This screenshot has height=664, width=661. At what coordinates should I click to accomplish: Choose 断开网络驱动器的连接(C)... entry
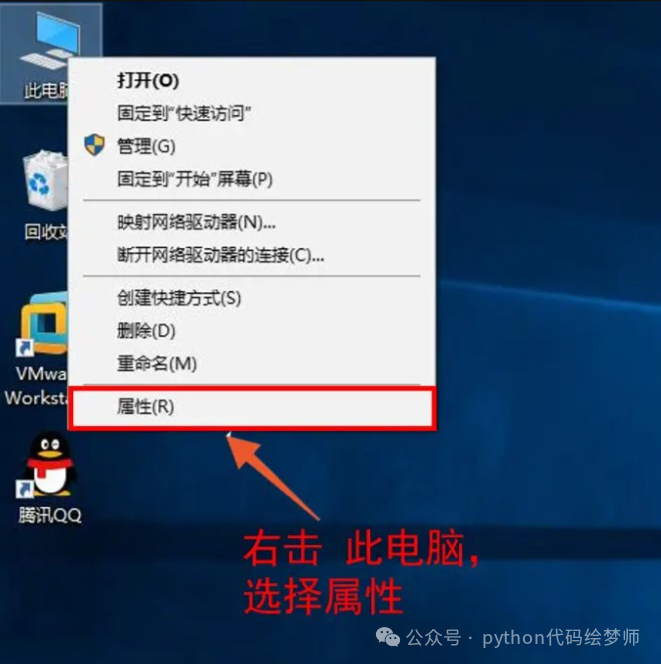(x=252, y=255)
